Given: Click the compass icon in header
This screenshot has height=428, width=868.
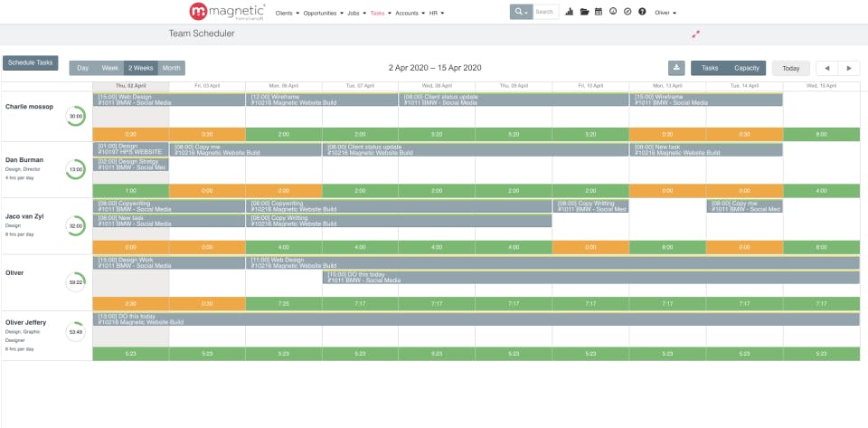Looking at the screenshot, I should click(627, 11).
